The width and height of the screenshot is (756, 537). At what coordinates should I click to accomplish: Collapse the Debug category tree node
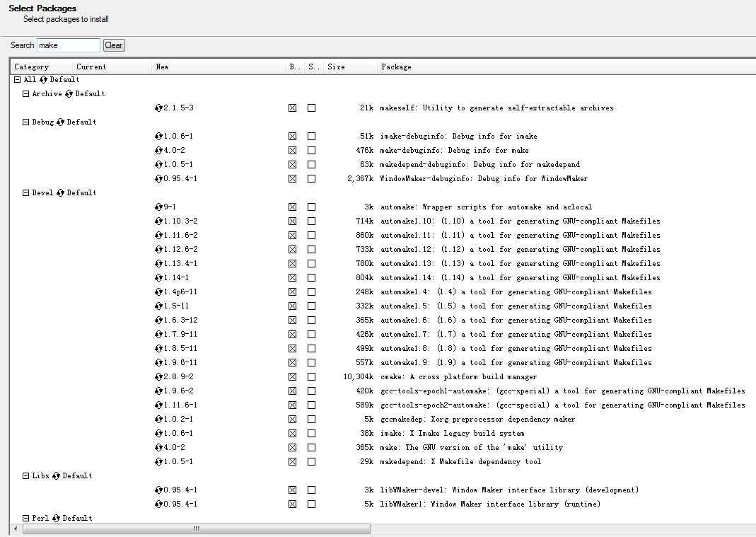pyautogui.click(x=26, y=122)
